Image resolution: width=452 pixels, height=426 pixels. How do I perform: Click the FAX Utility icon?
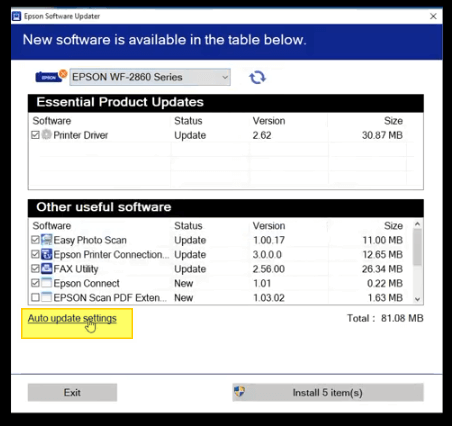46,269
